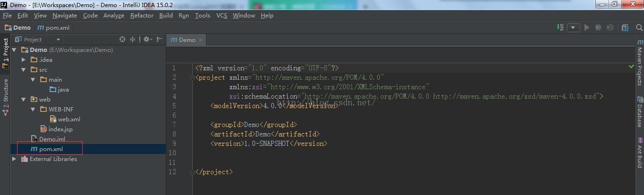Close the Demo editor tab
This screenshot has width=644, height=195.
tap(200, 40)
